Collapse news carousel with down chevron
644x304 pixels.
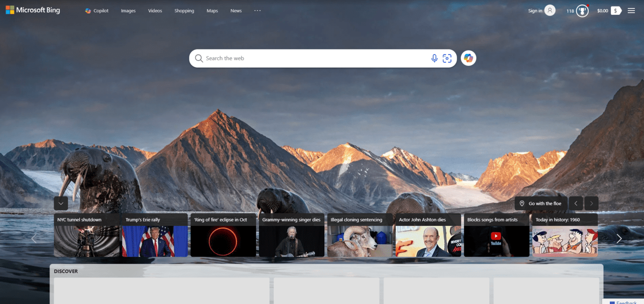(61, 204)
